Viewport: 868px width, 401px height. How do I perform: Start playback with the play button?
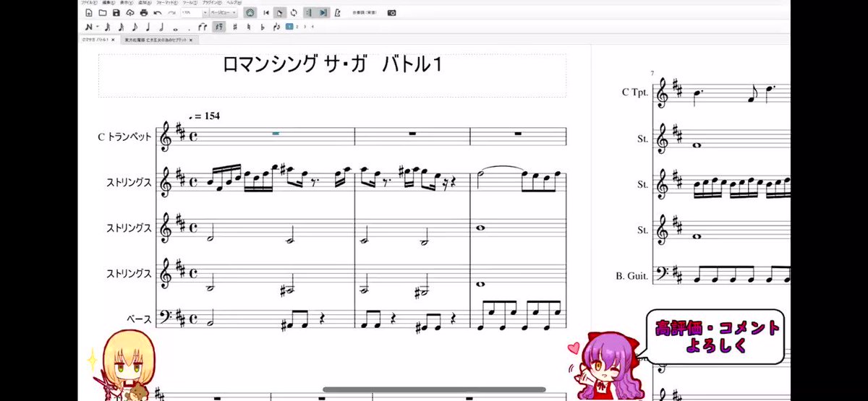coord(280,13)
